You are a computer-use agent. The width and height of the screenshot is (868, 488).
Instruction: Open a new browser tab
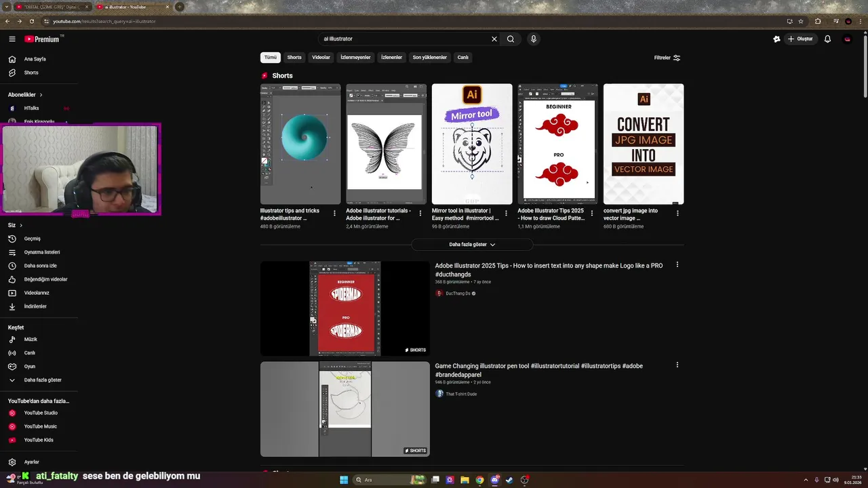pyautogui.click(x=179, y=7)
